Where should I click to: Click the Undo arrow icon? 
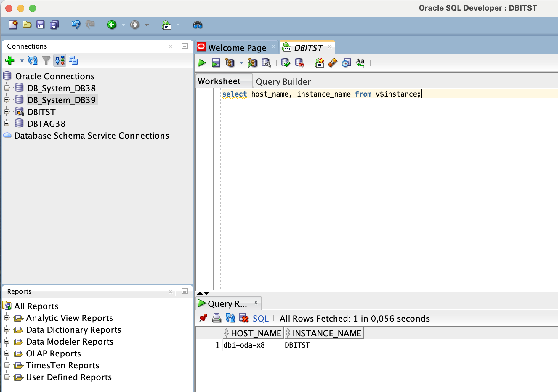click(x=76, y=25)
